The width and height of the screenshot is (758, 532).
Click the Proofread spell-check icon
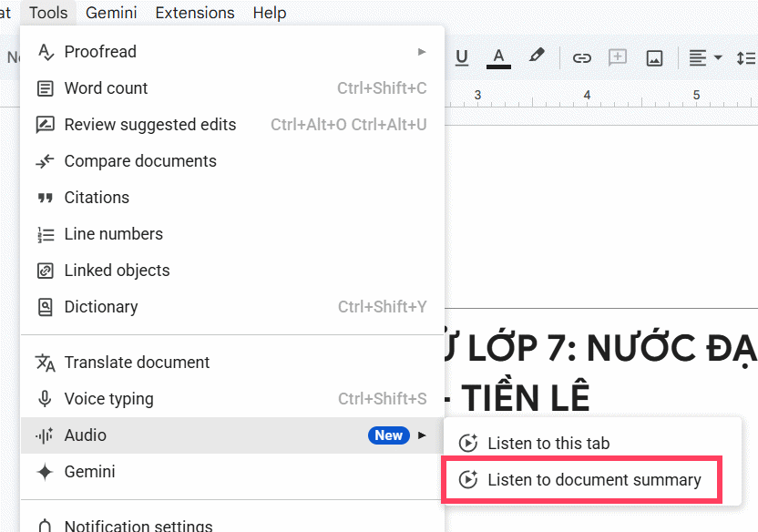coord(46,52)
